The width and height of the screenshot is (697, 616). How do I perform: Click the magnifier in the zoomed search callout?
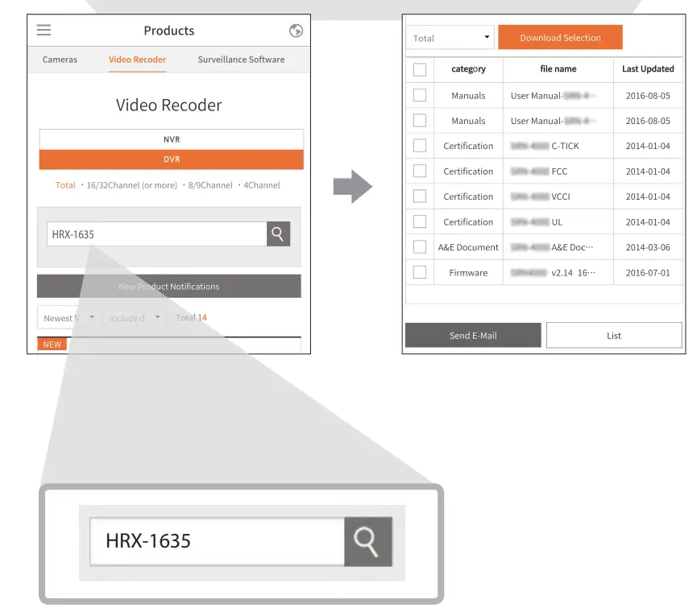[368, 541]
